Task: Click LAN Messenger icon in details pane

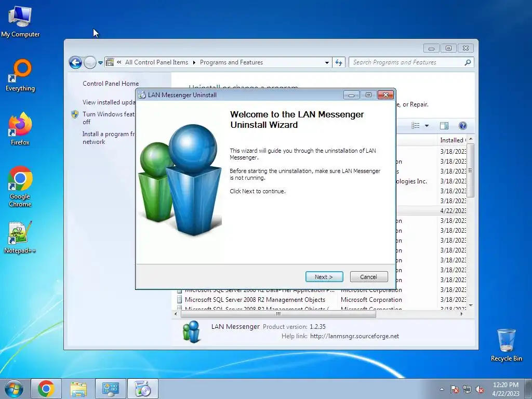Action: (x=191, y=332)
